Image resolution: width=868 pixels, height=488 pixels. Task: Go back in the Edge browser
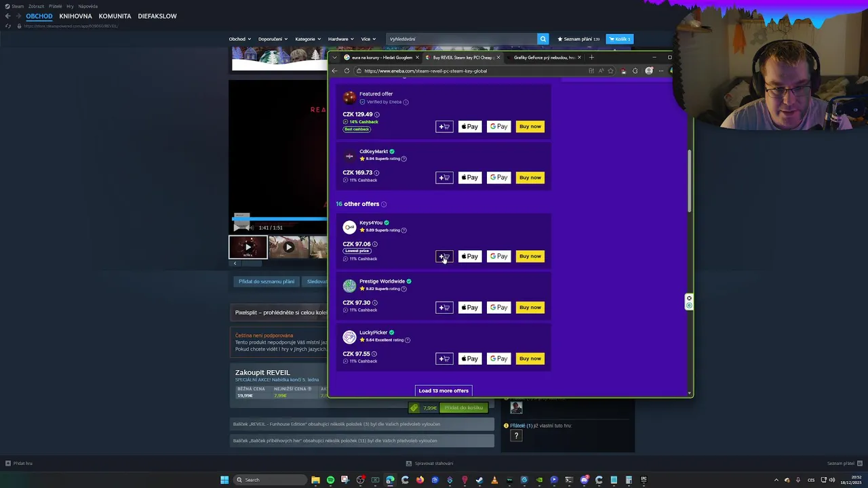pos(334,70)
